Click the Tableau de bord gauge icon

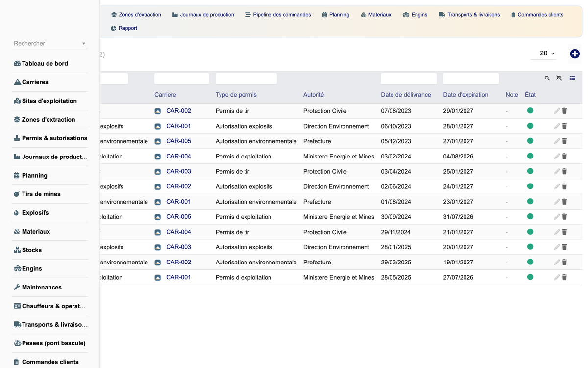coord(17,64)
